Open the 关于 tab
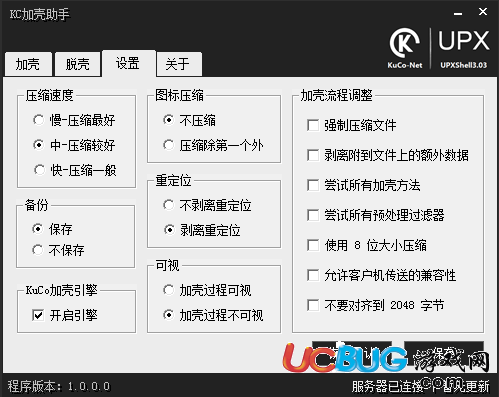Image resolution: width=499 pixels, height=397 pixels. pos(179,64)
